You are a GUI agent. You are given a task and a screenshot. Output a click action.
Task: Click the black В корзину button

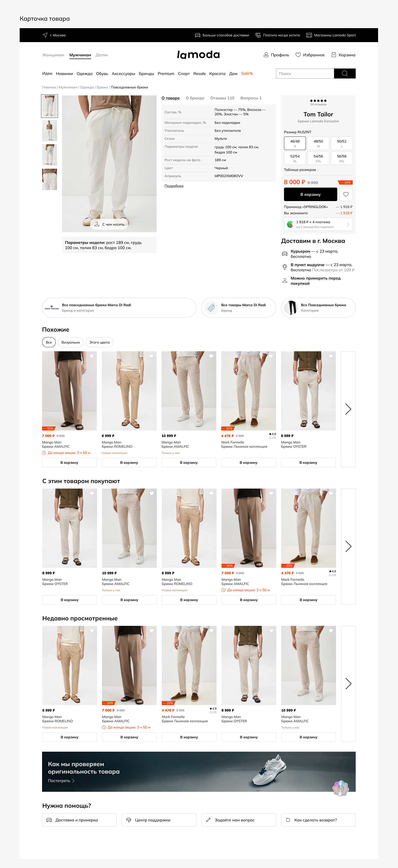(x=310, y=194)
